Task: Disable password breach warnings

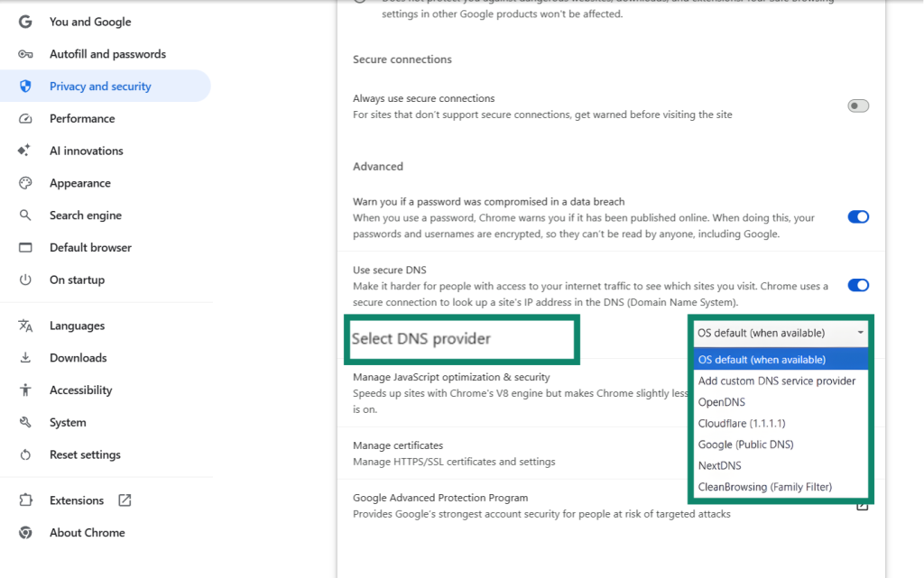Action: point(857,216)
